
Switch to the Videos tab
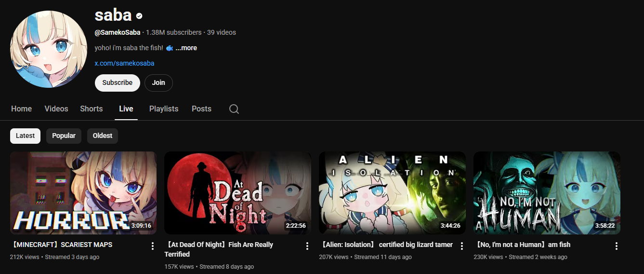tap(56, 109)
